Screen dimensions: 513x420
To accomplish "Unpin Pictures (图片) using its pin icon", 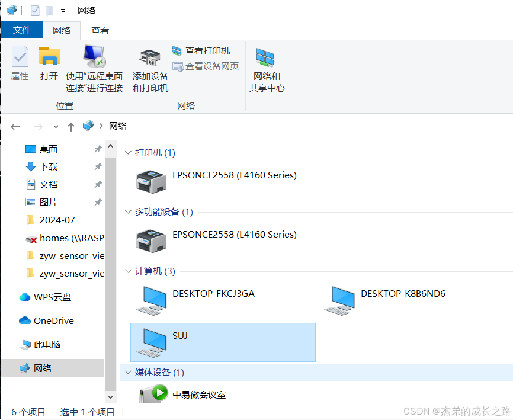I will click(98, 202).
